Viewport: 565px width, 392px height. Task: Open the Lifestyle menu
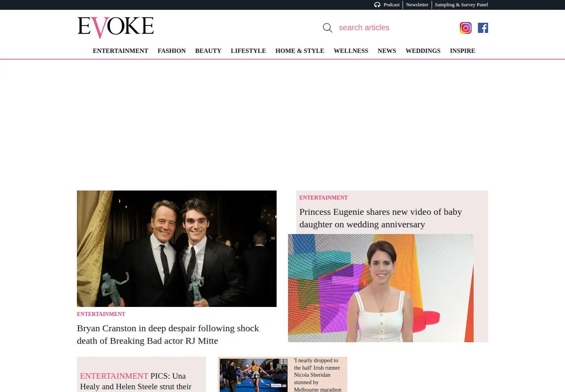coord(248,51)
